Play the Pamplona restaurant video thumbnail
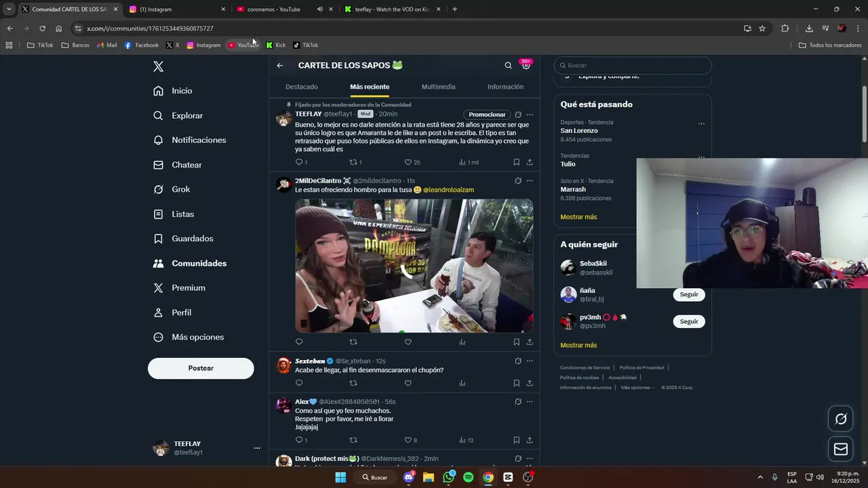The width and height of the screenshot is (868, 488). tap(414, 266)
